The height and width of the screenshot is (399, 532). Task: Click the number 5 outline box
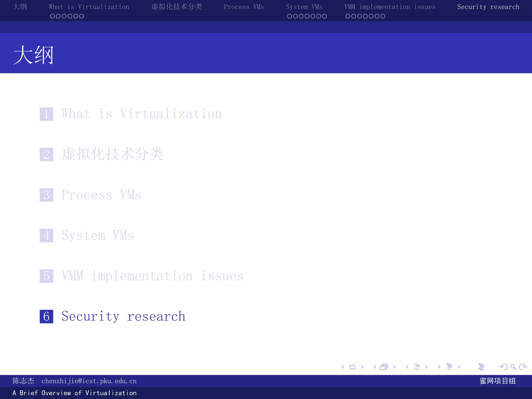pyautogui.click(x=46, y=276)
